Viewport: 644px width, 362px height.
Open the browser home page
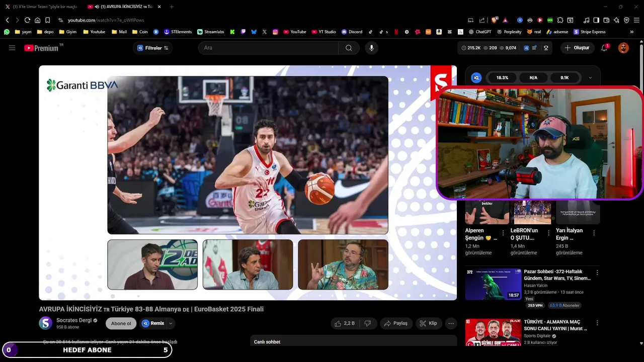[37, 20]
